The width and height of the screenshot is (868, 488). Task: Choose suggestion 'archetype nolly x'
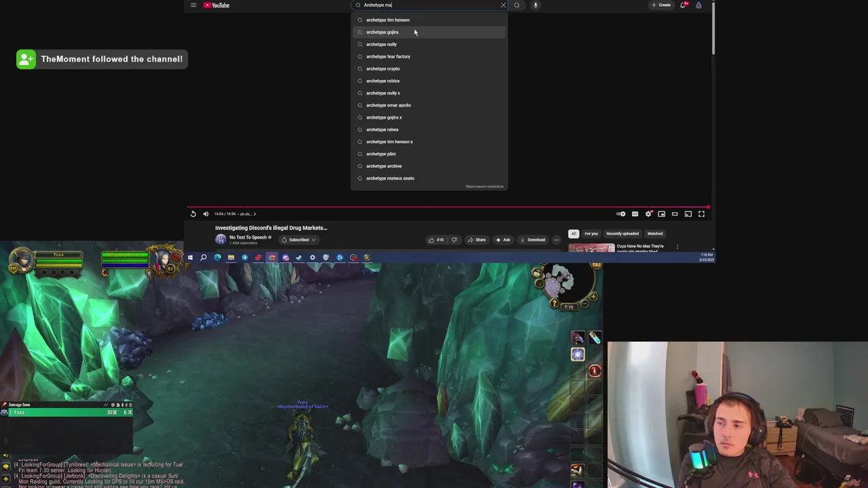click(x=429, y=93)
